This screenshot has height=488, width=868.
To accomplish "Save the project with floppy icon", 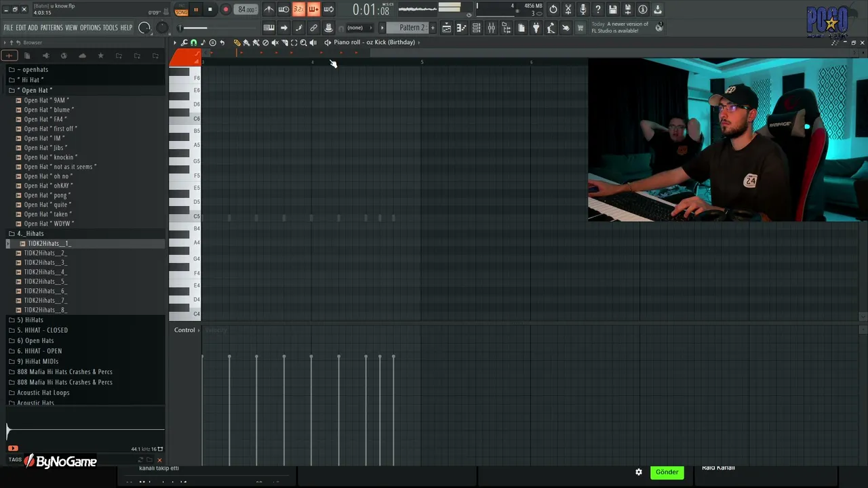I will (x=613, y=9).
